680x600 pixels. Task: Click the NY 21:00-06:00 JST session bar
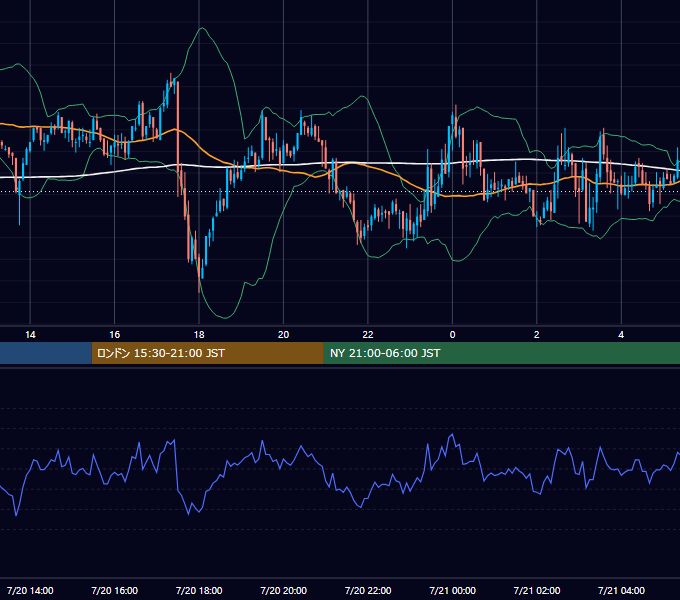pos(502,353)
